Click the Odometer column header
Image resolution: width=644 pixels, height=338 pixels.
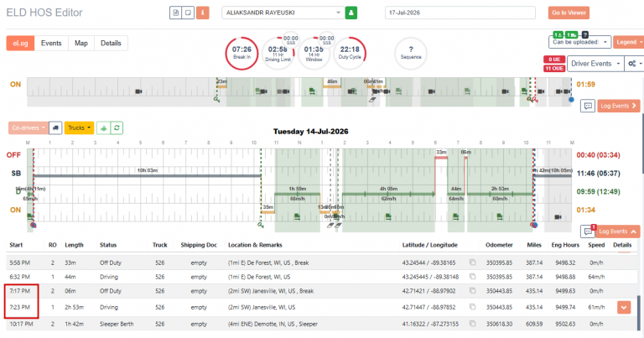[499, 245]
